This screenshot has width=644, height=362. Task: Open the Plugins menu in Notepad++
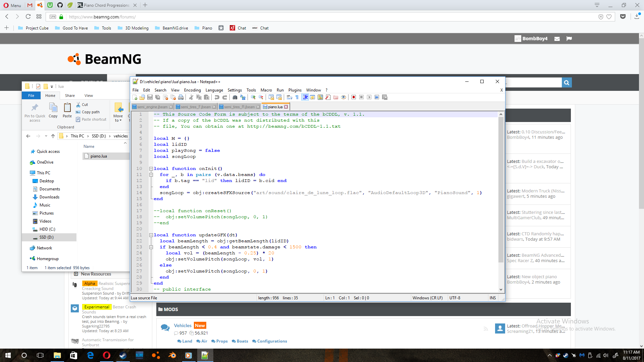[x=295, y=90]
